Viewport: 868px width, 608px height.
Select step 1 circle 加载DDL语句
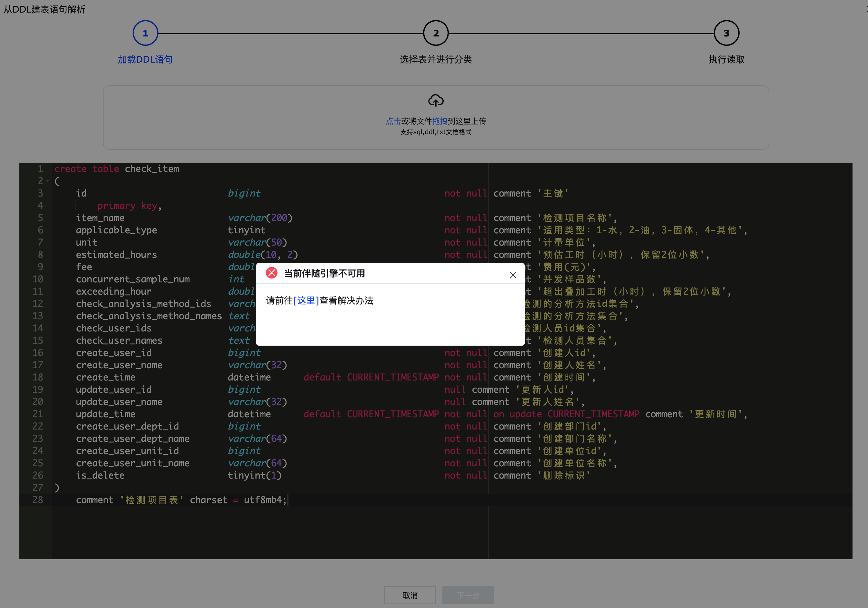click(x=145, y=33)
